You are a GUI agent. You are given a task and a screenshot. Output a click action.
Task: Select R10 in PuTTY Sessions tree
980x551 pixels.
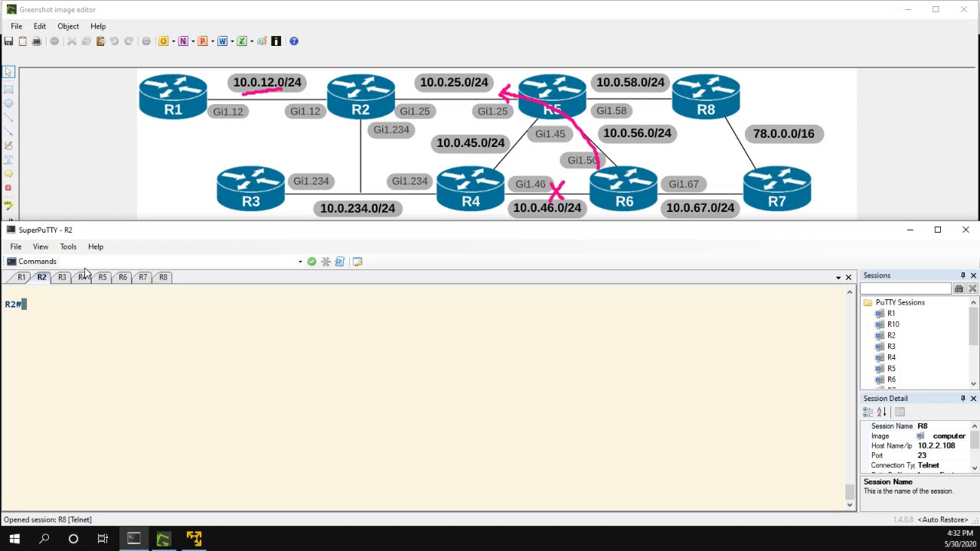tap(893, 324)
